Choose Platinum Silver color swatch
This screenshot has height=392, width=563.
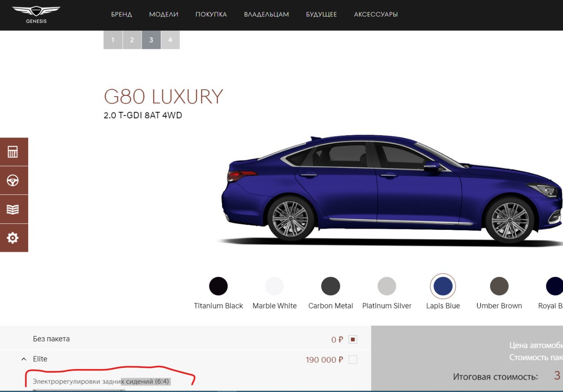[x=387, y=286]
